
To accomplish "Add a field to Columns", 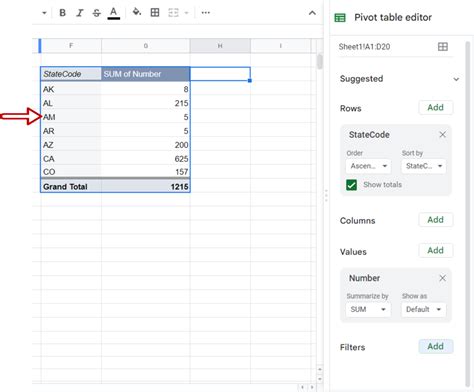I will click(x=435, y=220).
